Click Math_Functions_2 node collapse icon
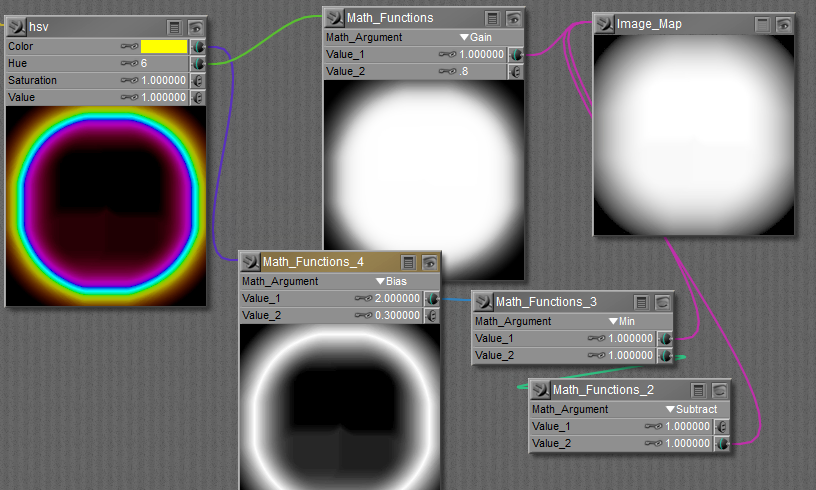This screenshot has width=816, height=490. (541, 390)
